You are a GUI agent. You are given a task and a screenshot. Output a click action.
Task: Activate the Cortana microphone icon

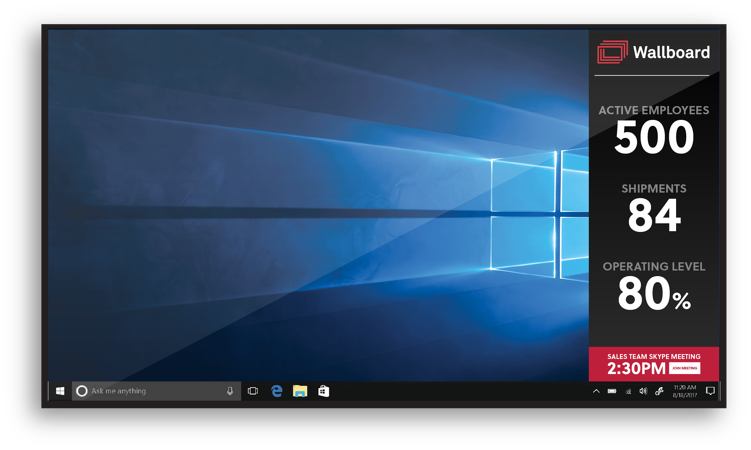[x=230, y=391]
